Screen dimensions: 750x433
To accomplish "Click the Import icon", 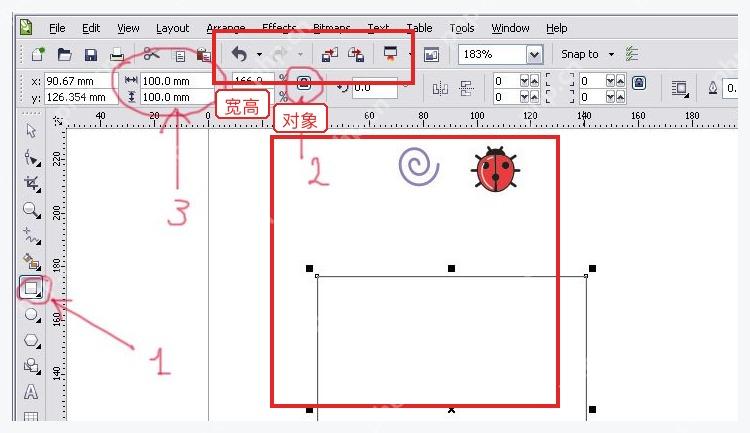I will pos(330,55).
